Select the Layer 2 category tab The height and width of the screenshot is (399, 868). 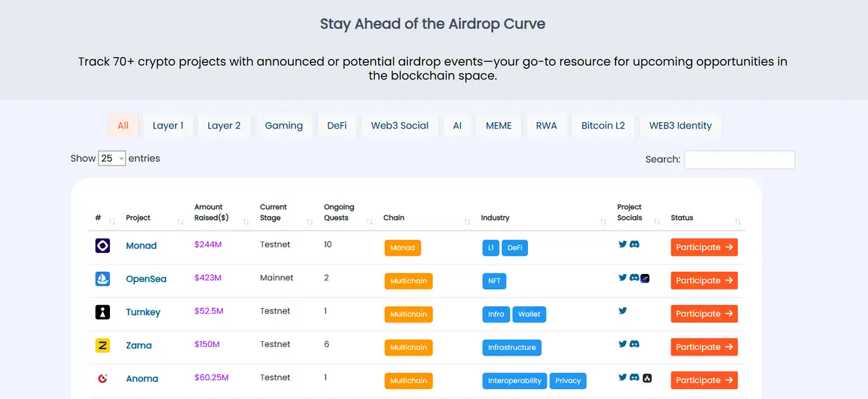[x=224, y=126]
